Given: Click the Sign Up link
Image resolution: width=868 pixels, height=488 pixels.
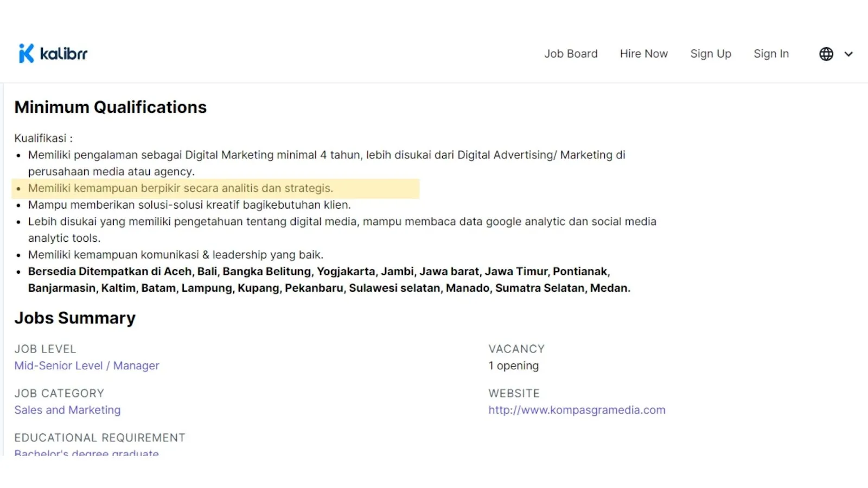Looking at the screenshot, I should click(710, 54).
